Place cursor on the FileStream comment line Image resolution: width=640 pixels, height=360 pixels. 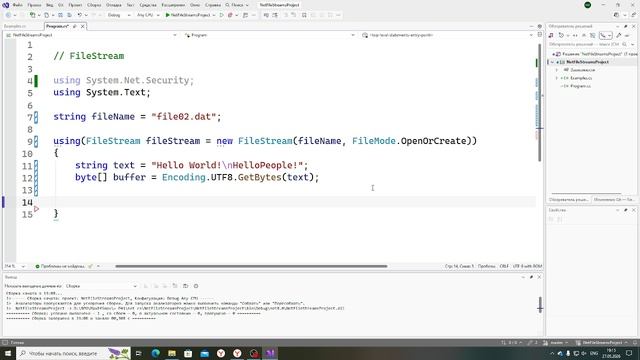pos(89,56)
